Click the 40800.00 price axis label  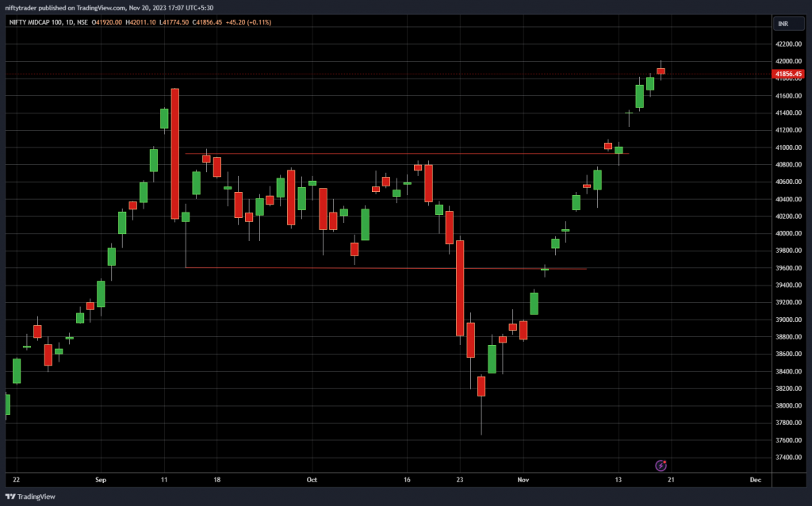coord(788,165)
